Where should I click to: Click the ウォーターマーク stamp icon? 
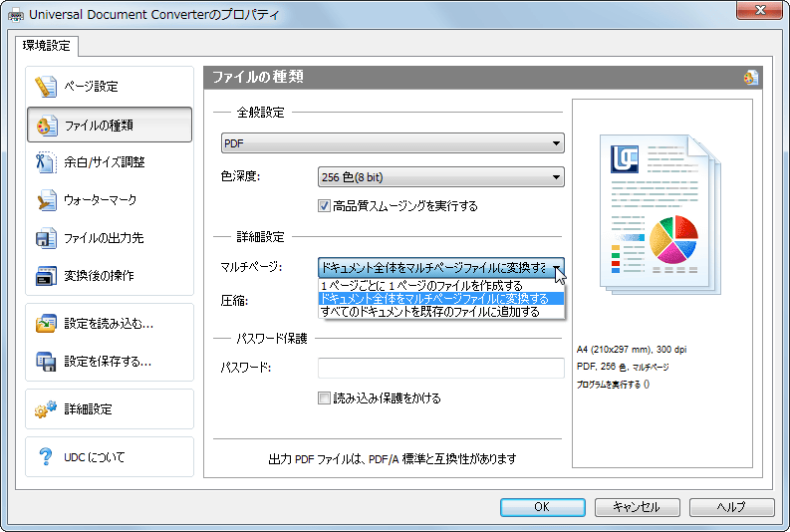coord(46,200)
